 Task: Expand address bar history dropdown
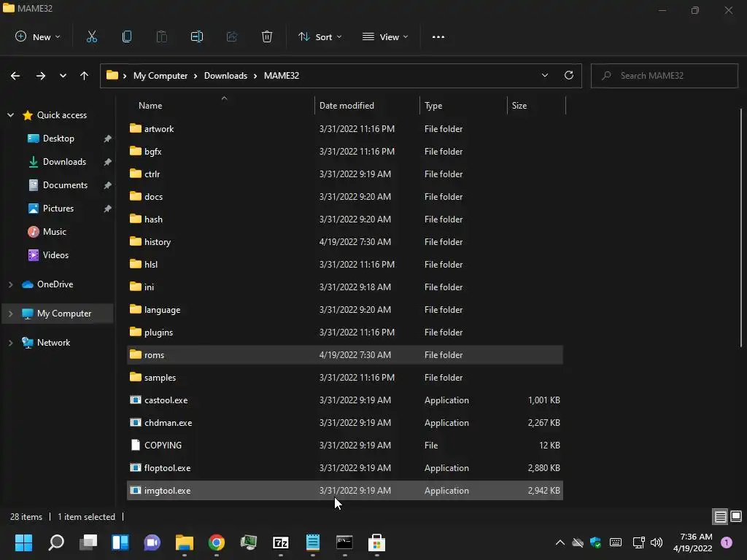pos(544,75)
